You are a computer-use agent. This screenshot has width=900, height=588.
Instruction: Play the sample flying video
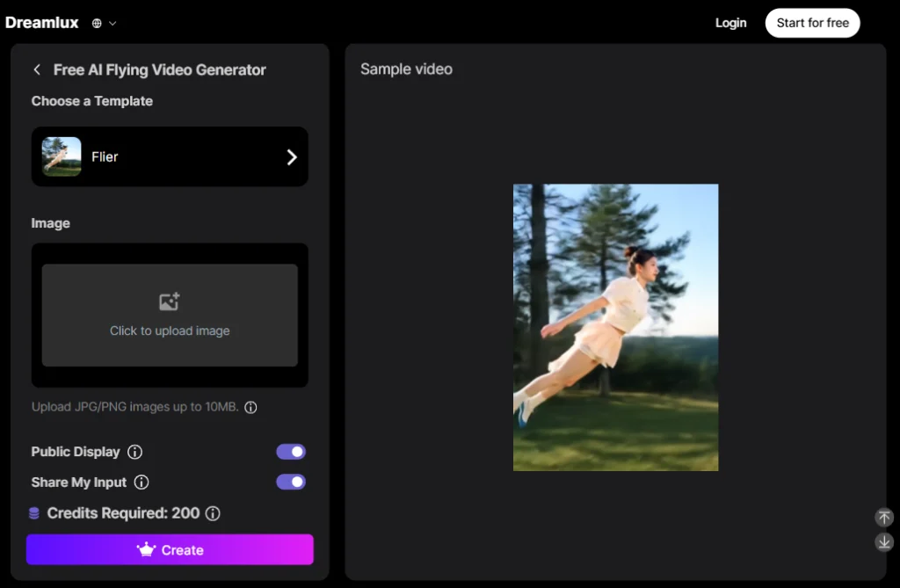click(615, 327)
